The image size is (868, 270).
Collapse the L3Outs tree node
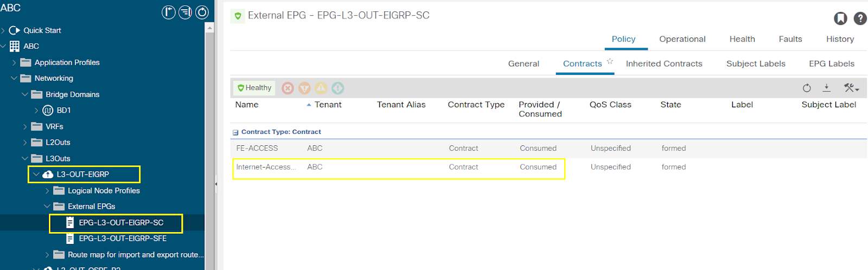tap(25, 158)
